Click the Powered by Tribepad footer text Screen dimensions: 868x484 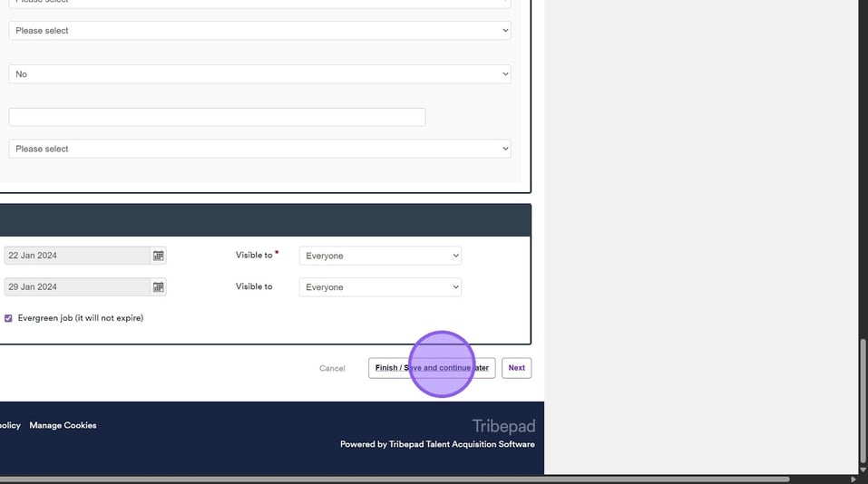coord(437,444)
